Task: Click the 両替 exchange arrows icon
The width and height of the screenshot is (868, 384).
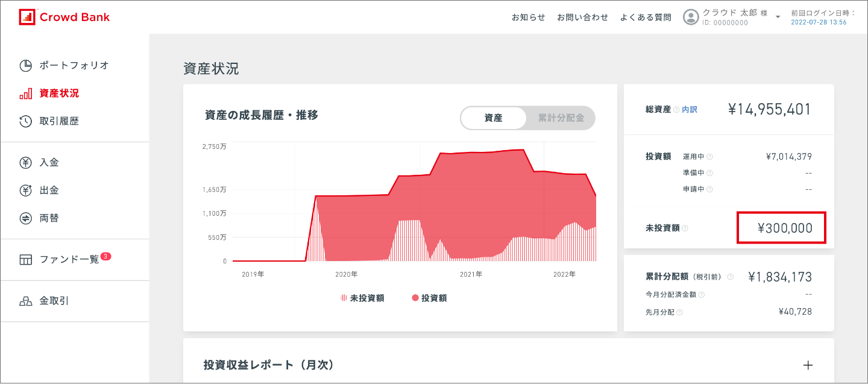Action: pyautogui.click(x=25, y=218)
